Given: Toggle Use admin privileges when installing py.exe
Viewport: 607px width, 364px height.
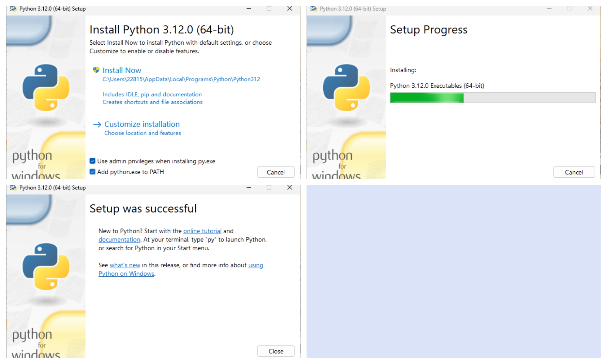Looking at the screenshot, I should point(93,161).
